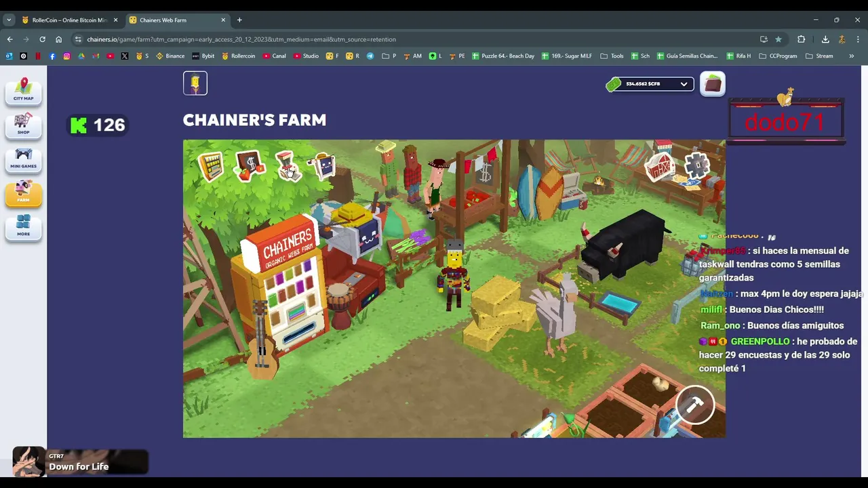Click the black bull in the farm
Image resolution: width=868 pixels, height=488 pixels.
(623, 245)
